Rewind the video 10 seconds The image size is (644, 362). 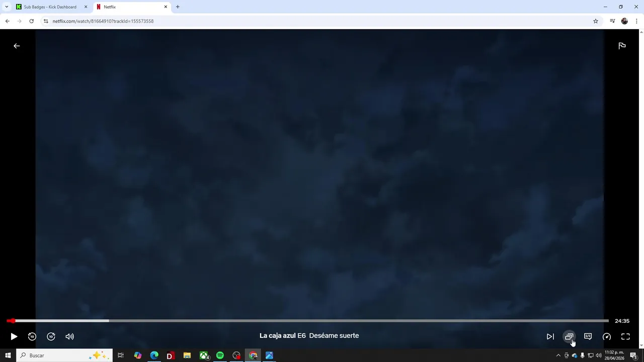[x=32, y=336]
